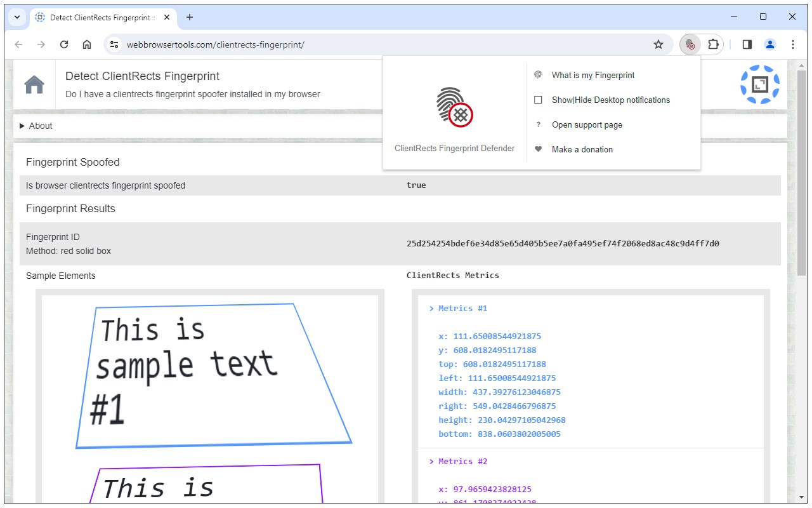Open the Extensions puzzle-piece menu
This screenshot has width=812, height=508.
(x=713, y=44)
